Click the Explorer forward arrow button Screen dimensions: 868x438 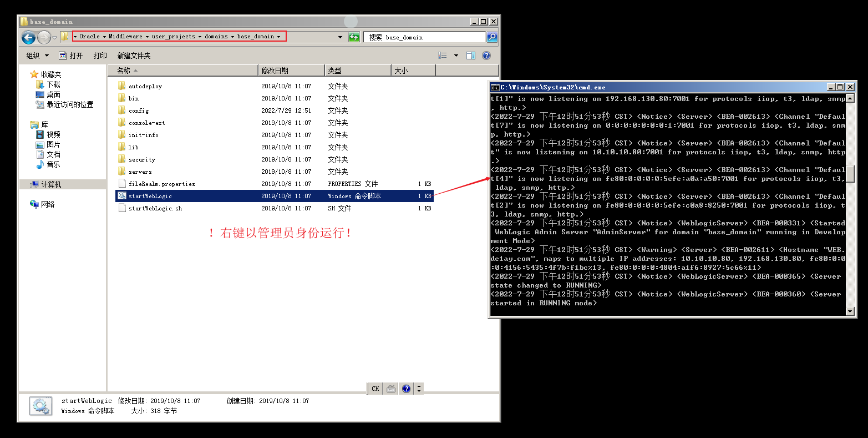pos(44,38)
